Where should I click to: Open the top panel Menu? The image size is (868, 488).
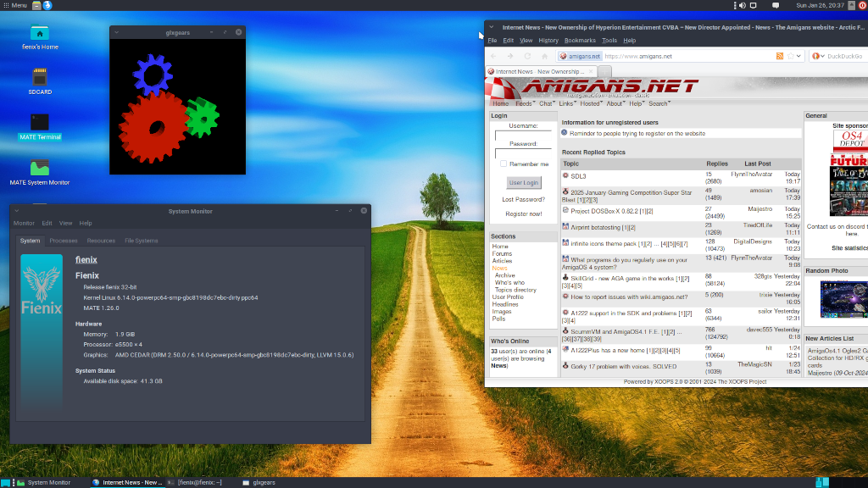[x=15, y=6]
